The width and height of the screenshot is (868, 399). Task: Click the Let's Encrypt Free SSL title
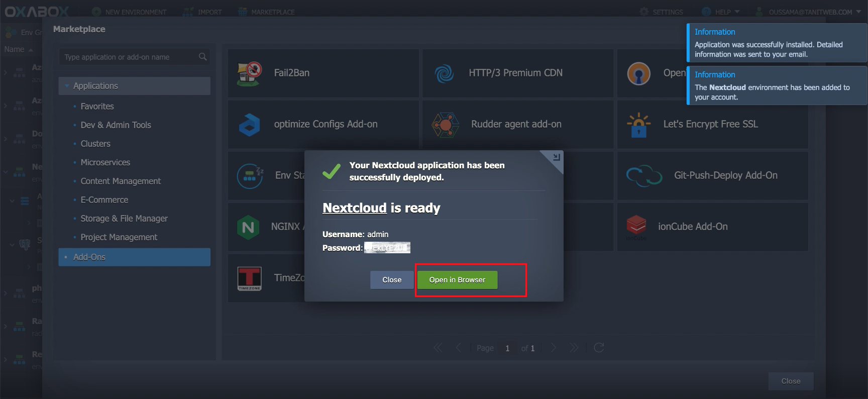(710, 124)
